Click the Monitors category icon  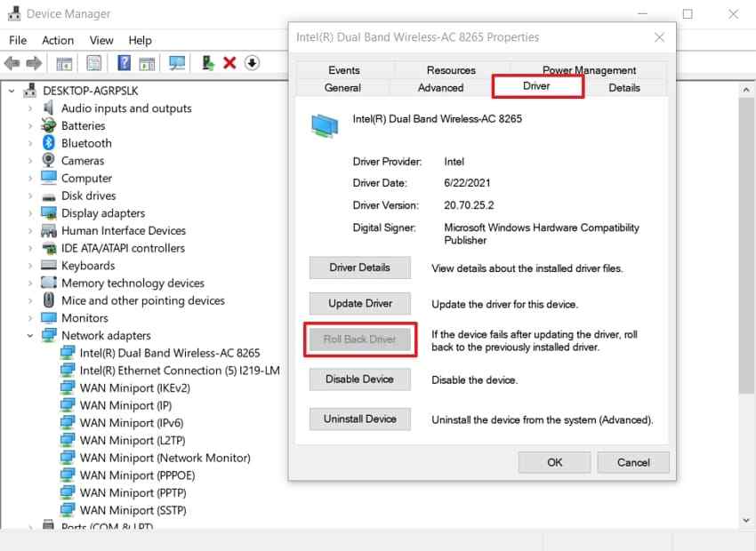click(x=49, y=318)
